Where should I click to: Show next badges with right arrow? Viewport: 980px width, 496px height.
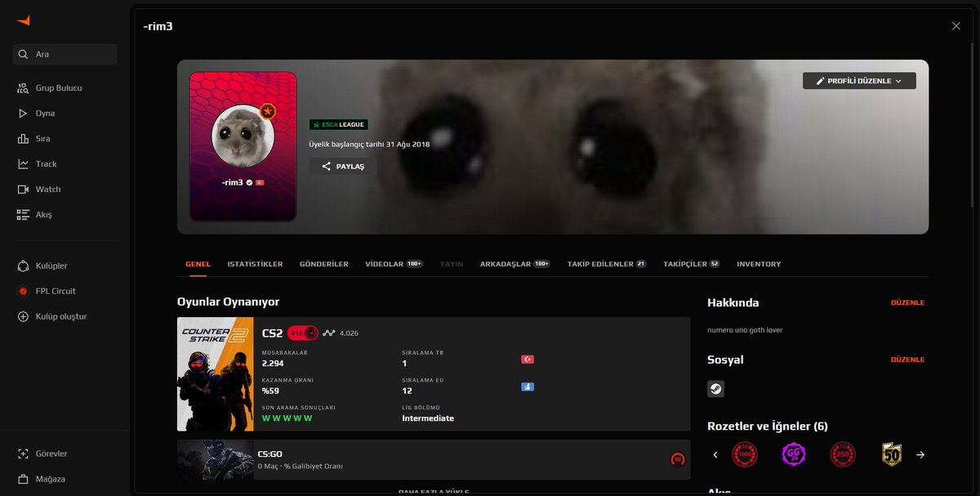920,455
